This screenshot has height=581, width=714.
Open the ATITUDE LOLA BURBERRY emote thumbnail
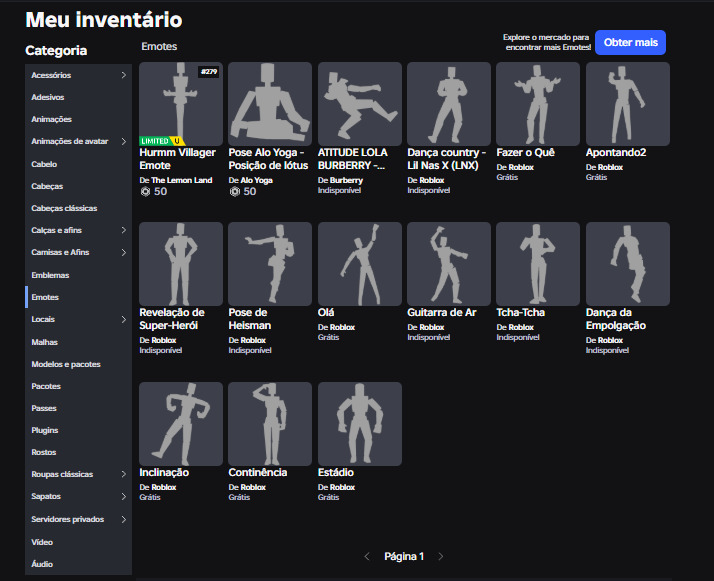359,103
